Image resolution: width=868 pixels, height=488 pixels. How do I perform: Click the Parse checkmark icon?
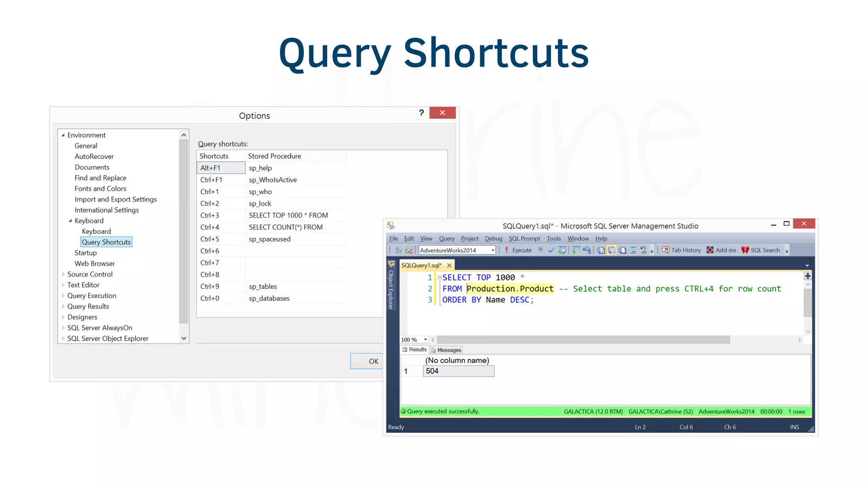pyautogui.click(x=551, y=250)
